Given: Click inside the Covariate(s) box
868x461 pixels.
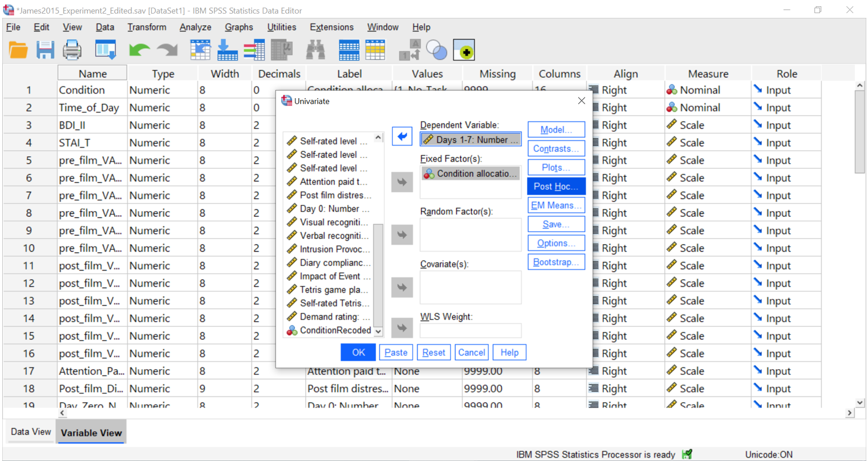Looking at the screenshot, I should (470, 287).
